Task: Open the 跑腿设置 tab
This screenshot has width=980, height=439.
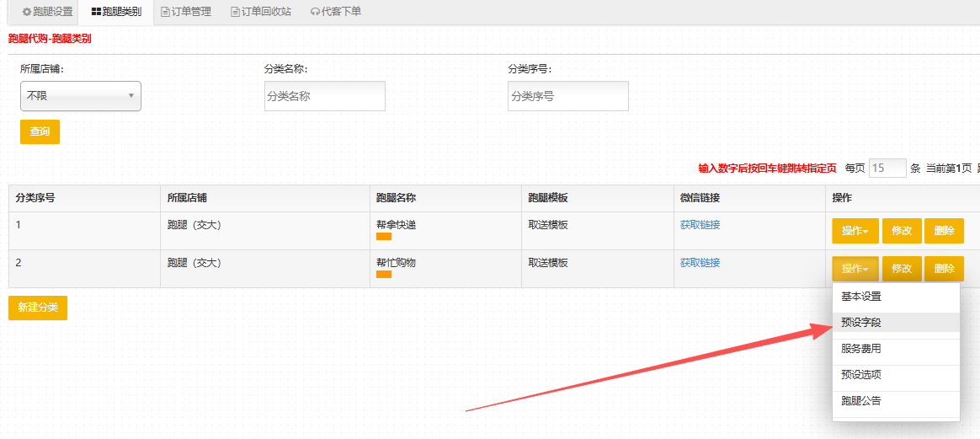Action: 47,12
